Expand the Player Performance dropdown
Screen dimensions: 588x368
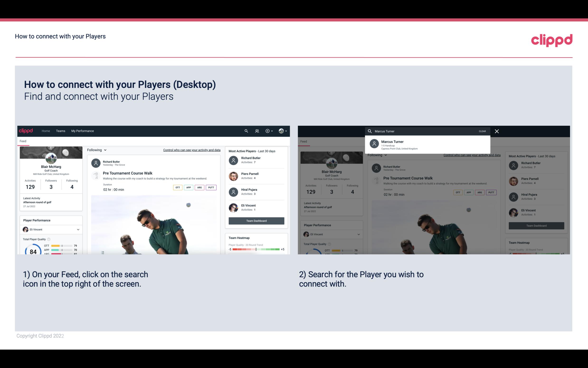(x=77, y=229)
